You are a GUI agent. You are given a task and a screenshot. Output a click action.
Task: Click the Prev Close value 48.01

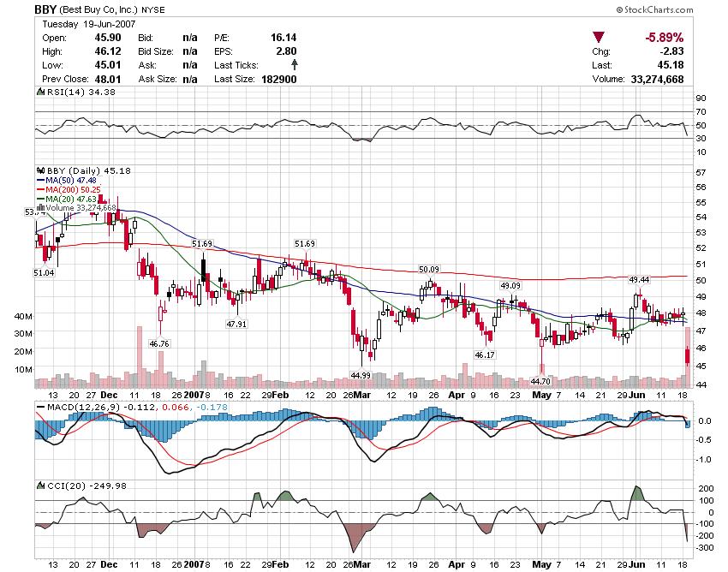click(108, 79)
